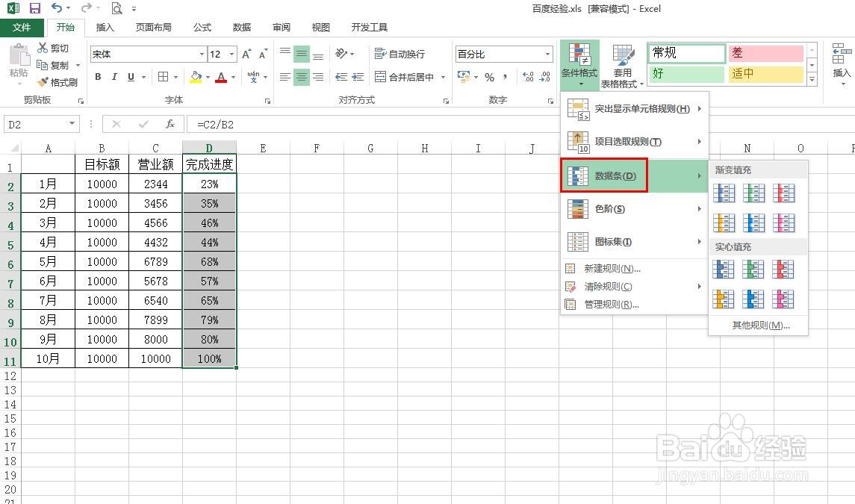The width and height of the screenshot is (855, 504).
Task: Switch to the 数据 ribbon tab
Action: pos(241,28)
